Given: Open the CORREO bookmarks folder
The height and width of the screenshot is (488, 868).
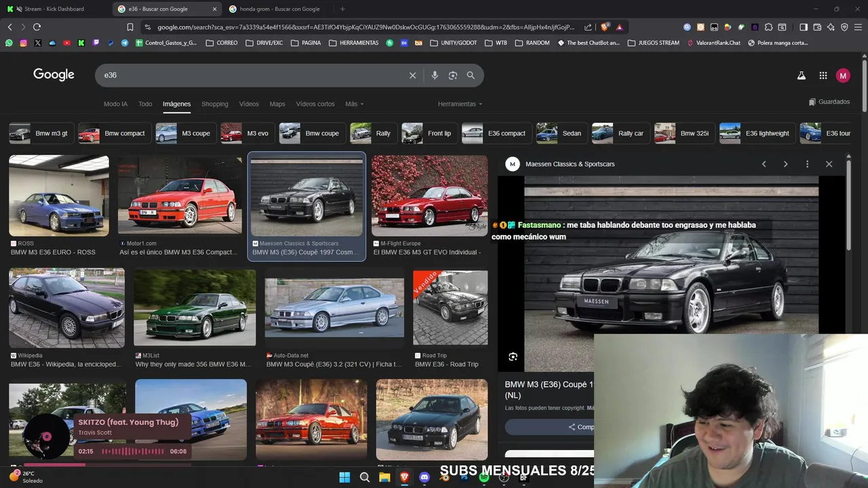Looking at the screenshot, I should click(222, 43).
